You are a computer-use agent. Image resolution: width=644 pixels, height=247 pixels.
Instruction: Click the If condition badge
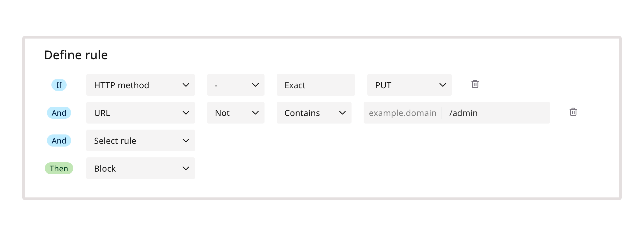pos(59,85)
